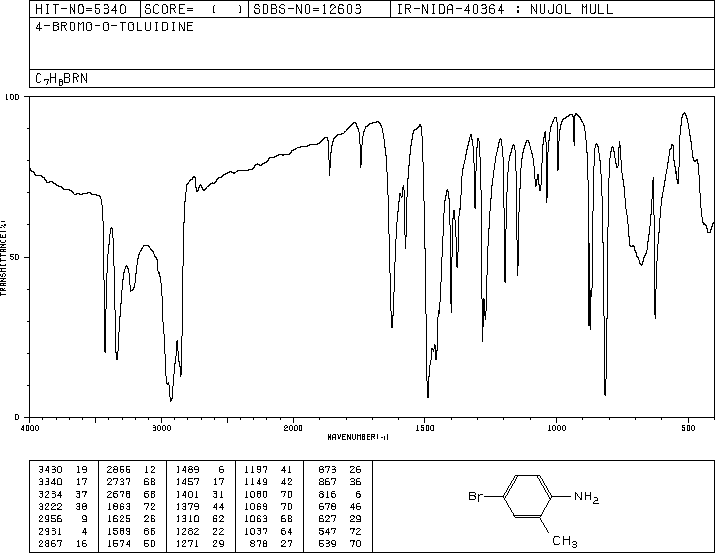Click the 4000 tick label on wavenumber axis
The height and width of the screenshot is (553, 715).
tap(30, 428)
